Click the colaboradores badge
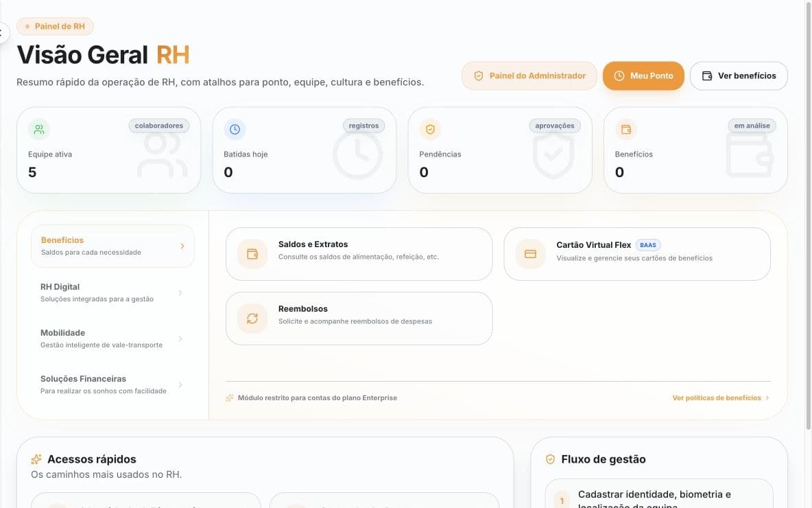This screenshot has height=508, width=812. click(159, 126)
